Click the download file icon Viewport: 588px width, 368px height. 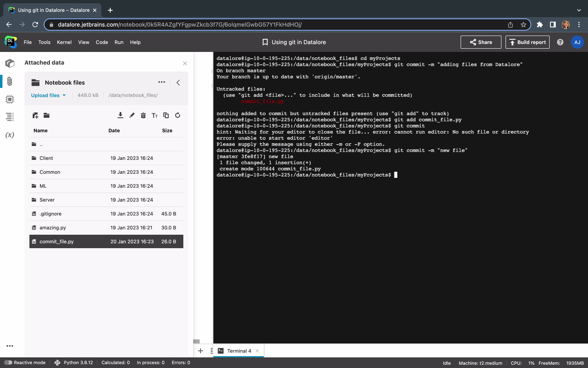coord(120,115)
